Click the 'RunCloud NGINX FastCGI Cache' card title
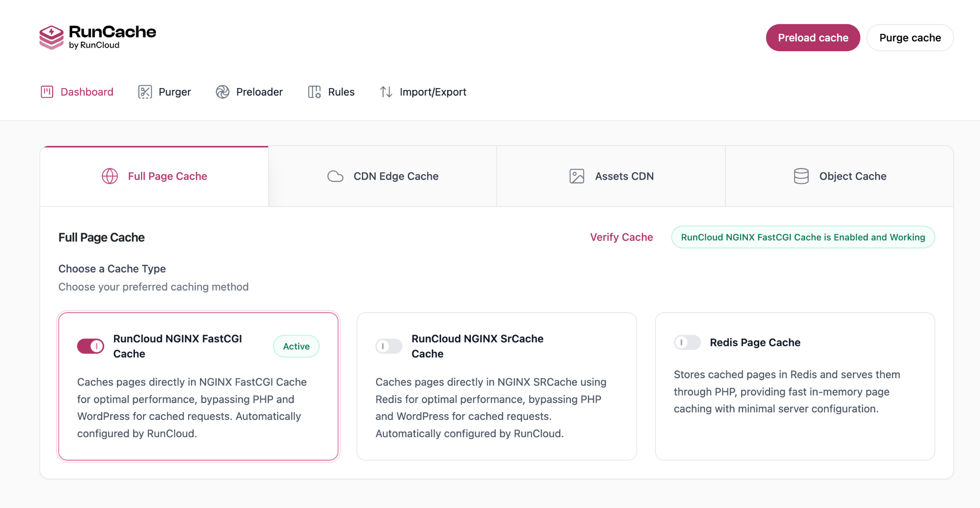Image resolution: width=980 pixels, height=508 pixels. 178,346
